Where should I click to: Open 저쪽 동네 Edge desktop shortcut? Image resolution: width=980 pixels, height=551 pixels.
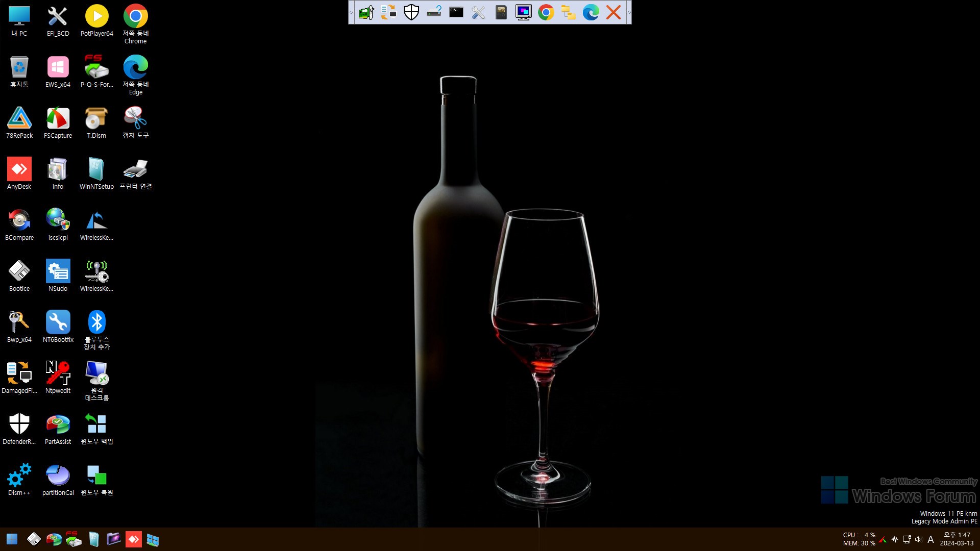pos(136,76)
